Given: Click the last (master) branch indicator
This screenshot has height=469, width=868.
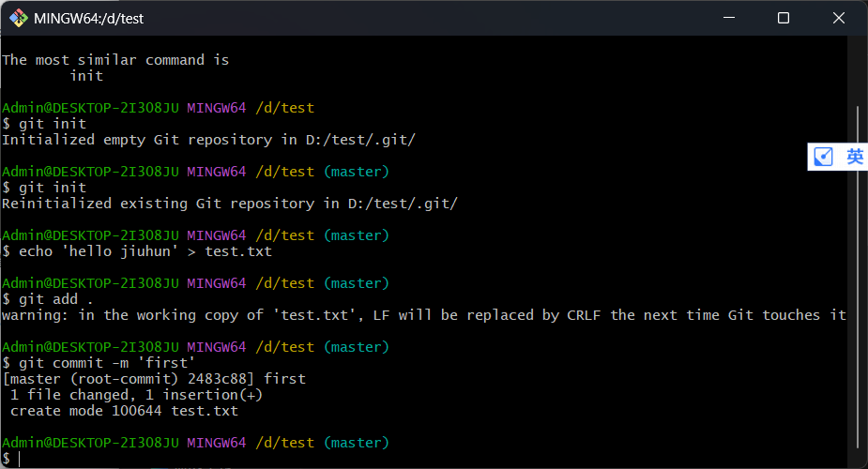Looking at the screenshot, I should pos(357,443).
